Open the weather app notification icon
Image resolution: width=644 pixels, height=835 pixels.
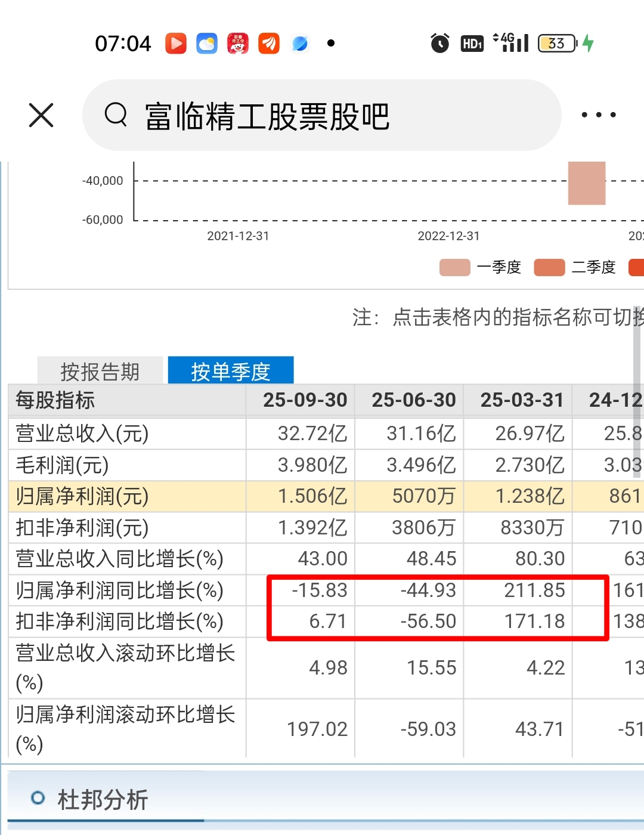207,44
